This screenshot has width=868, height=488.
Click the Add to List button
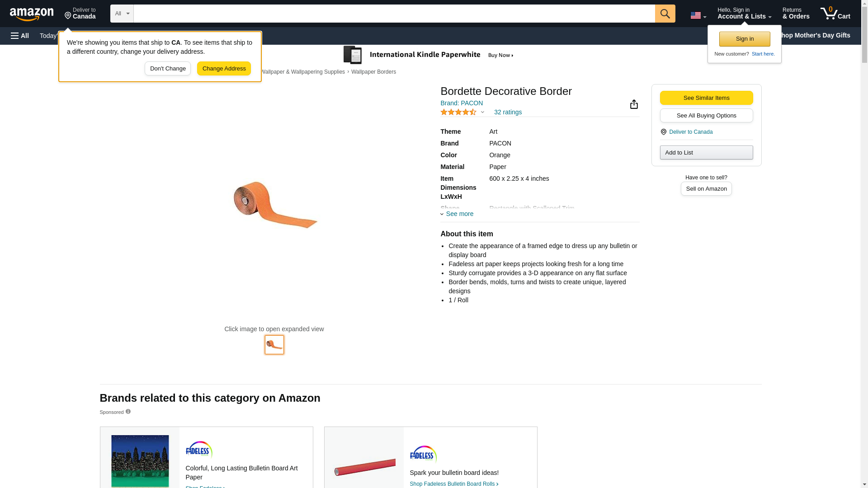point(706,153)
